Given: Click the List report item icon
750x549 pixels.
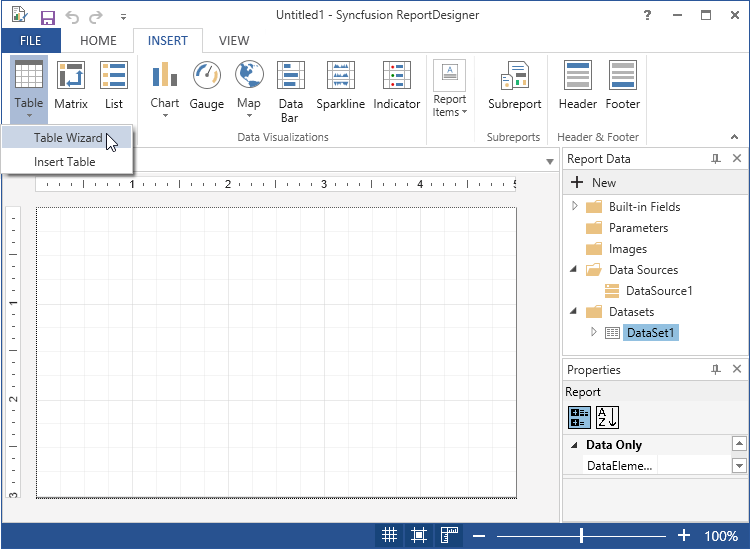Looking at the screenshot, I should pyautogui.click(x=114, y=85).
